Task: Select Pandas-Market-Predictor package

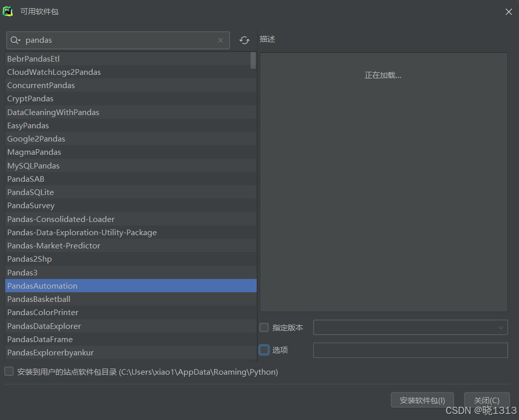Action: click(131, 245)
